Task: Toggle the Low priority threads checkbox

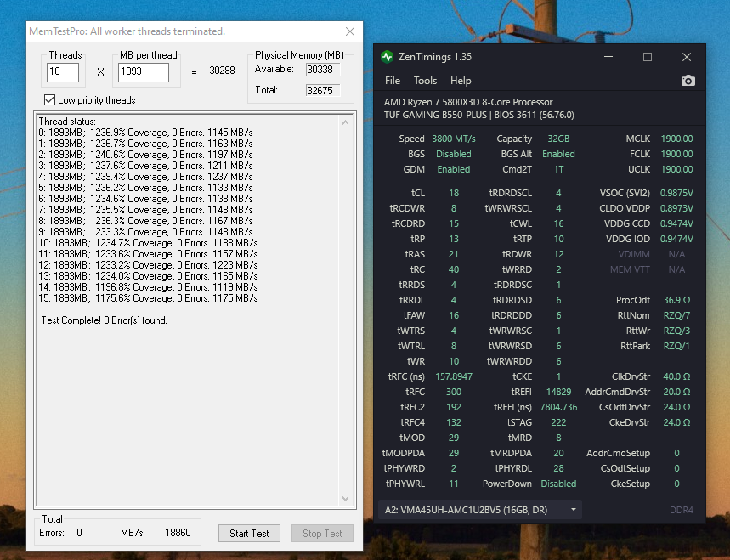Action: click(49, 100)
